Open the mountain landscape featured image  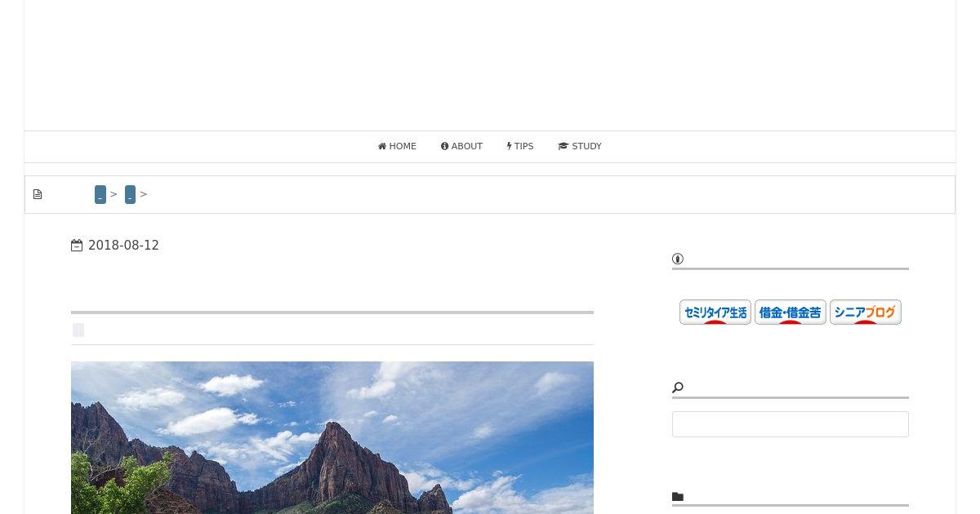coord(332,437)
